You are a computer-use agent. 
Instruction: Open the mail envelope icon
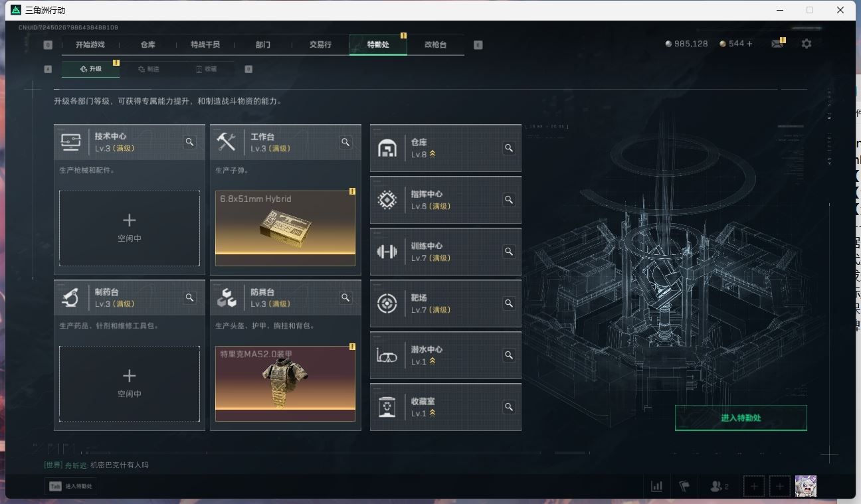pyautogui.click(x=777, y=44)
